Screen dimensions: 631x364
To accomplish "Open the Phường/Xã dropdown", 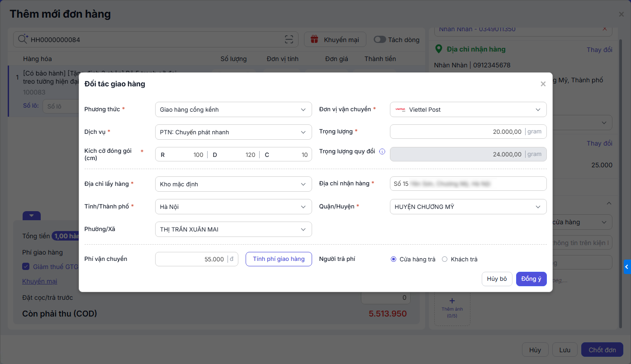I will point(233,229).
